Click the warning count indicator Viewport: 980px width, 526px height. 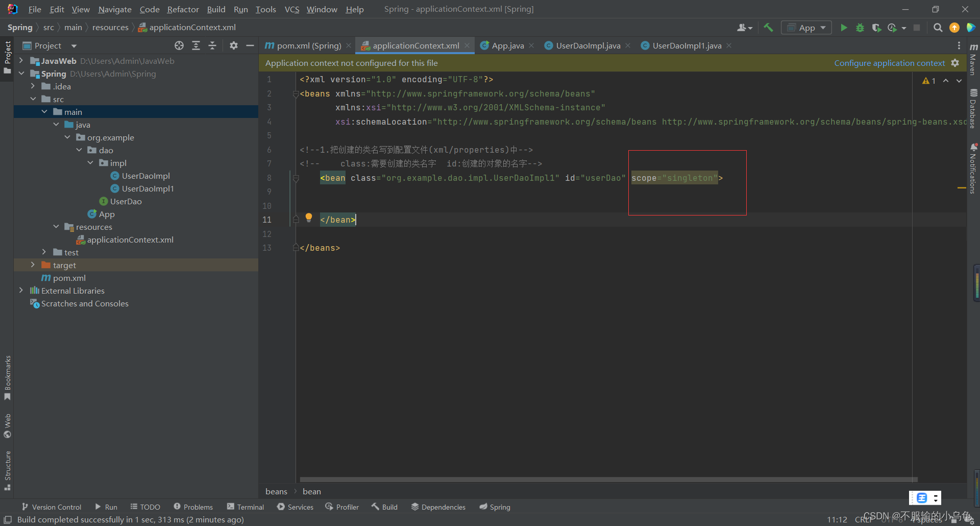pyautogui.click(x=929, y=81)
